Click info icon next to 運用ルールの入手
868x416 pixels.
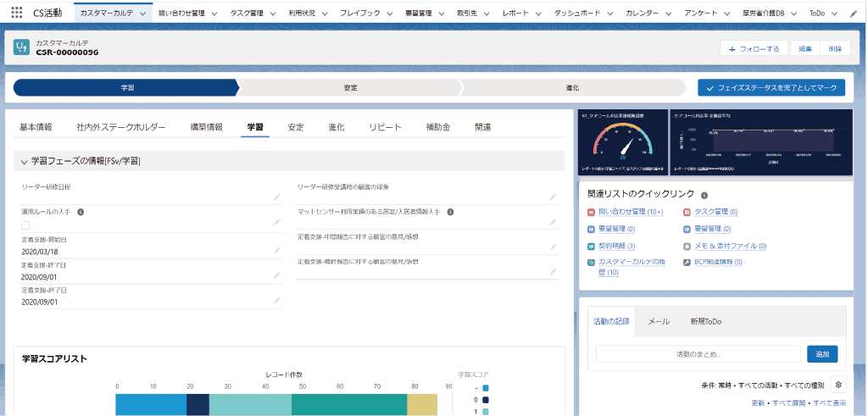81,212
